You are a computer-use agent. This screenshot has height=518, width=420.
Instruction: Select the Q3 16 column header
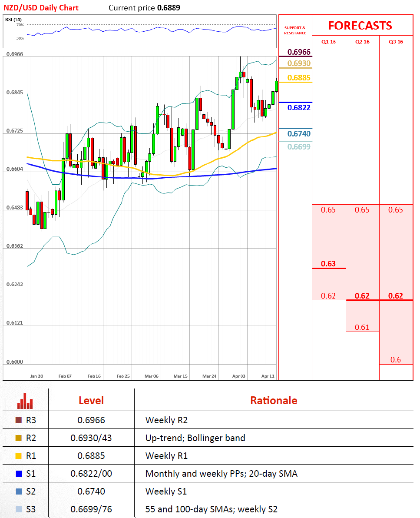[396, 42]
